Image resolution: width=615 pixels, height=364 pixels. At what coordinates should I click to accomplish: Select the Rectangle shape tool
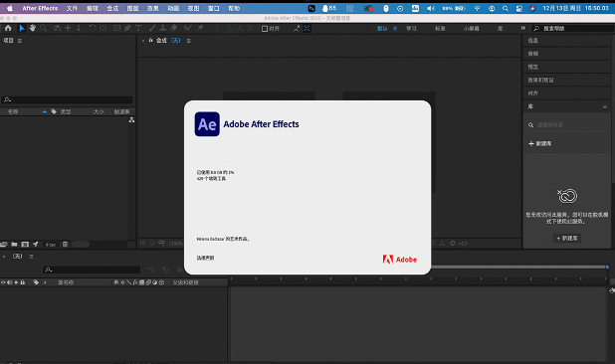pos(116,28)
